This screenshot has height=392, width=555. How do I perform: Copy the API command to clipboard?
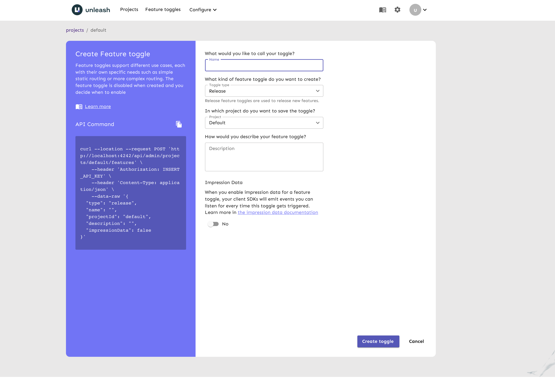(x=179, y=124)
